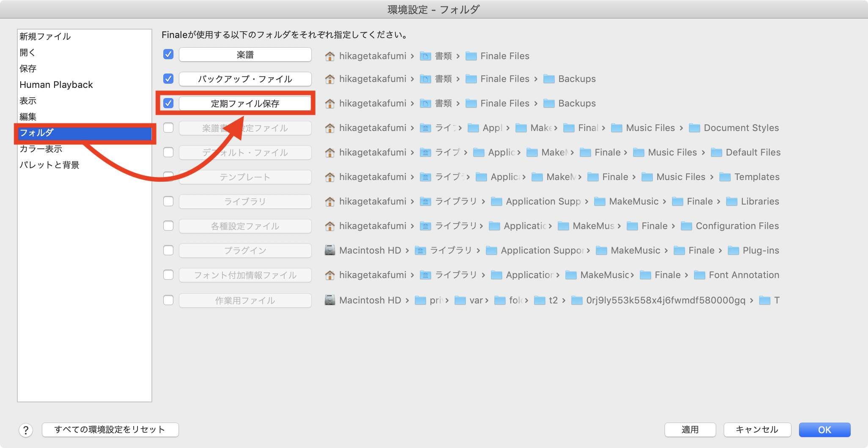
Task: Click the Templates folder icon
Action: pos(725,177)
